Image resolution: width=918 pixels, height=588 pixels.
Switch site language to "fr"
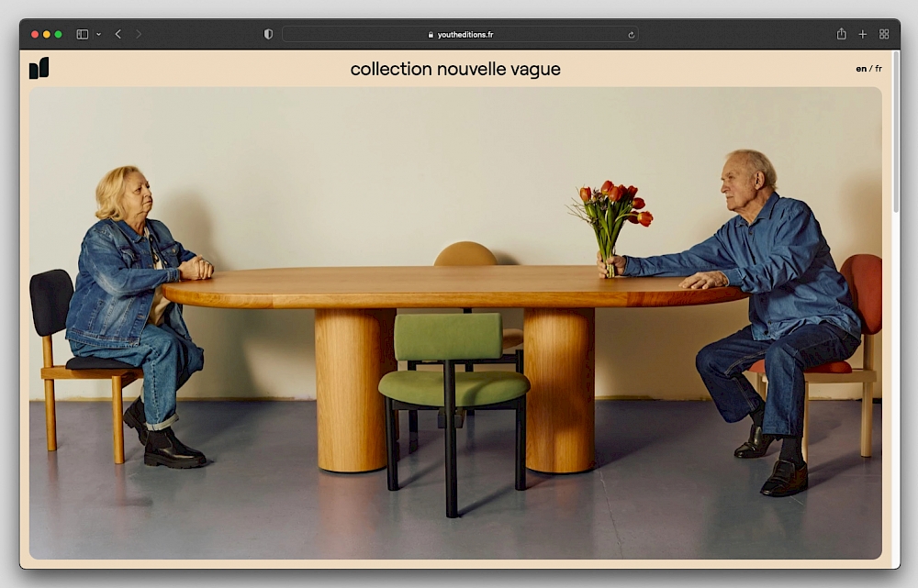879,69
